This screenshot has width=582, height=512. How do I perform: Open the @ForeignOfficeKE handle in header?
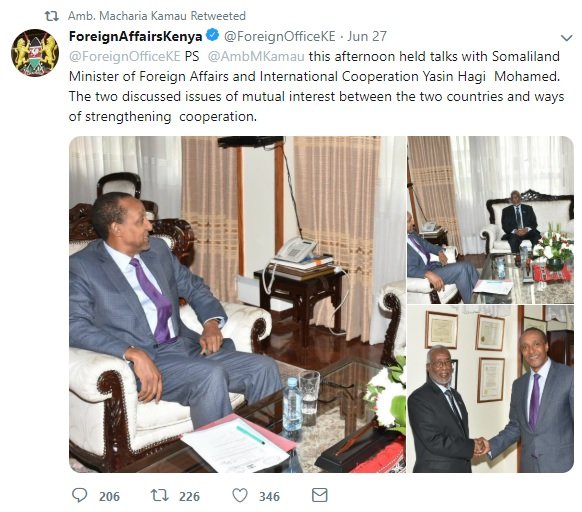click(279, 36)
